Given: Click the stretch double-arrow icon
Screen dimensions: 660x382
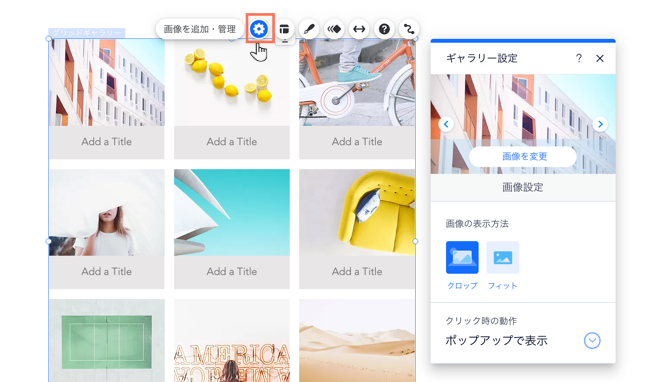Looking at the screenshot, I should [x=359, y=29].
